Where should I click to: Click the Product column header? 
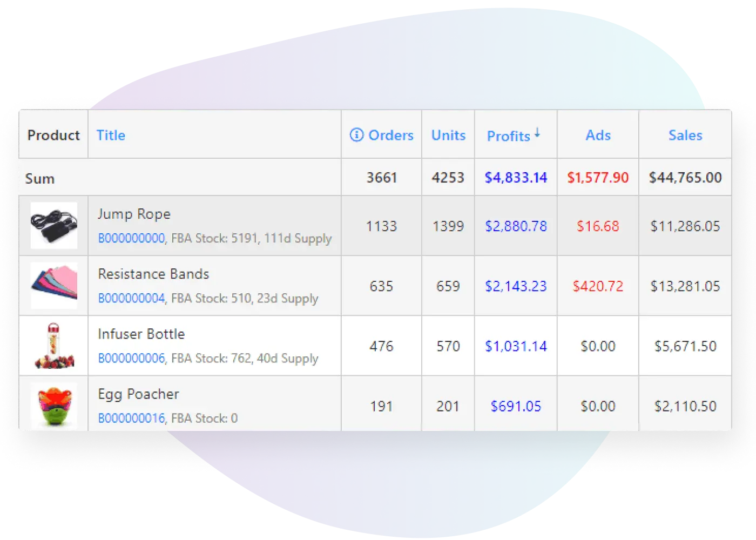(x=53, y=135)
